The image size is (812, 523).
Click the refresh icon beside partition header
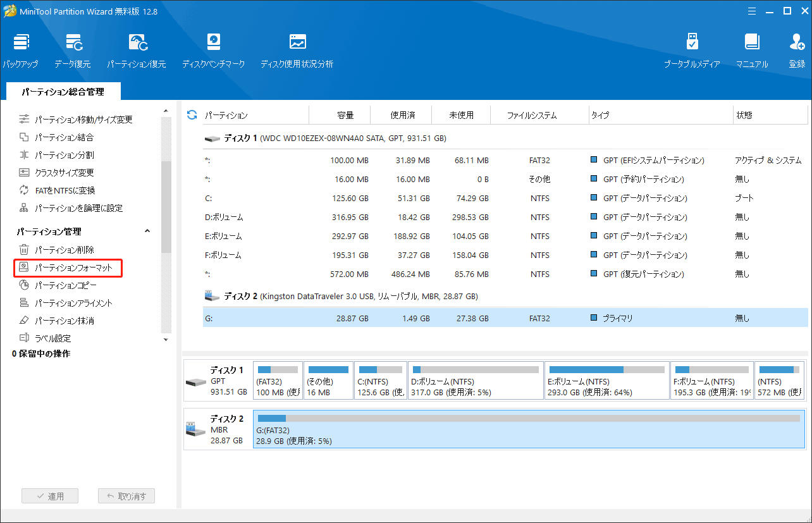click(192, 114)
